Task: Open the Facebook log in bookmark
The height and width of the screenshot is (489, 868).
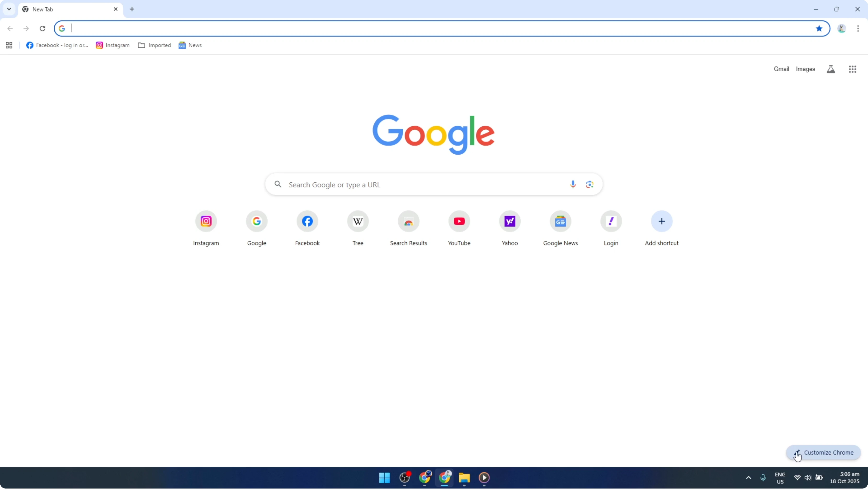Action: pos(57,45)
